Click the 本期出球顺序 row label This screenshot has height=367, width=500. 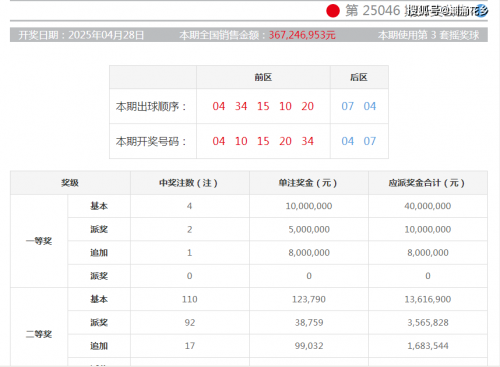click(x=151, y=106)
